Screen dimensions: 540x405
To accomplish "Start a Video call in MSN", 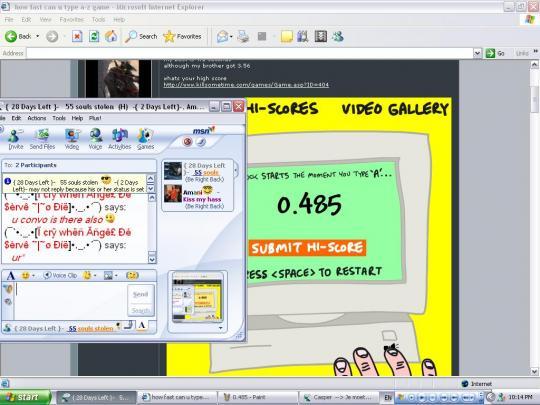I will pos(72,139).
